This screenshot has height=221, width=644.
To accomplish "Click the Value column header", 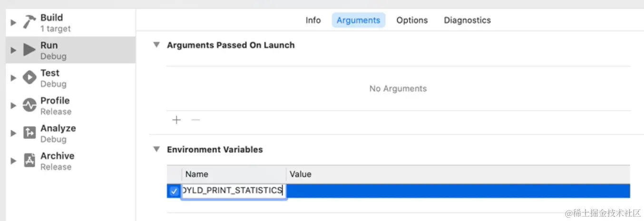I will click(301, 174).
